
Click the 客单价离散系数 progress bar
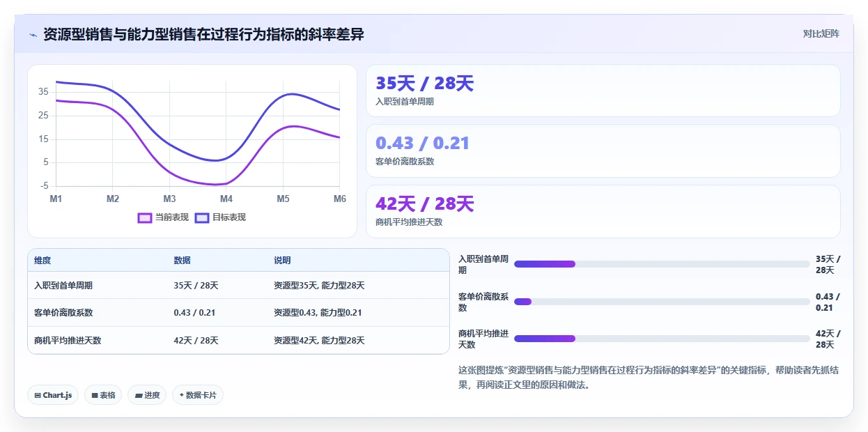[x=662, y=302]
